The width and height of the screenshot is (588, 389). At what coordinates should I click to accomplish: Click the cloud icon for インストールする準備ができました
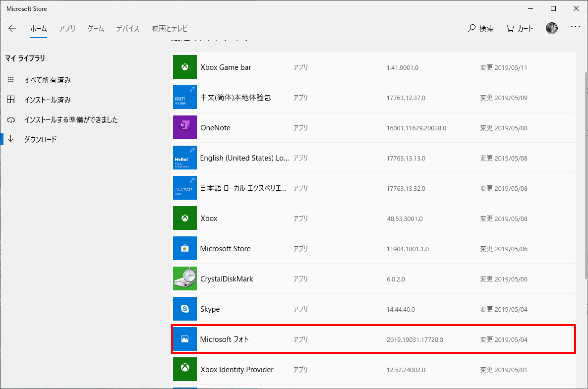point(11,119)
